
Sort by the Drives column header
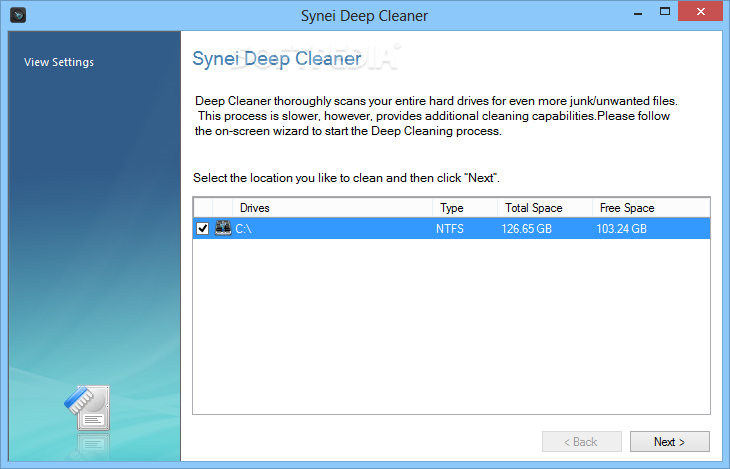pos(332,208)
